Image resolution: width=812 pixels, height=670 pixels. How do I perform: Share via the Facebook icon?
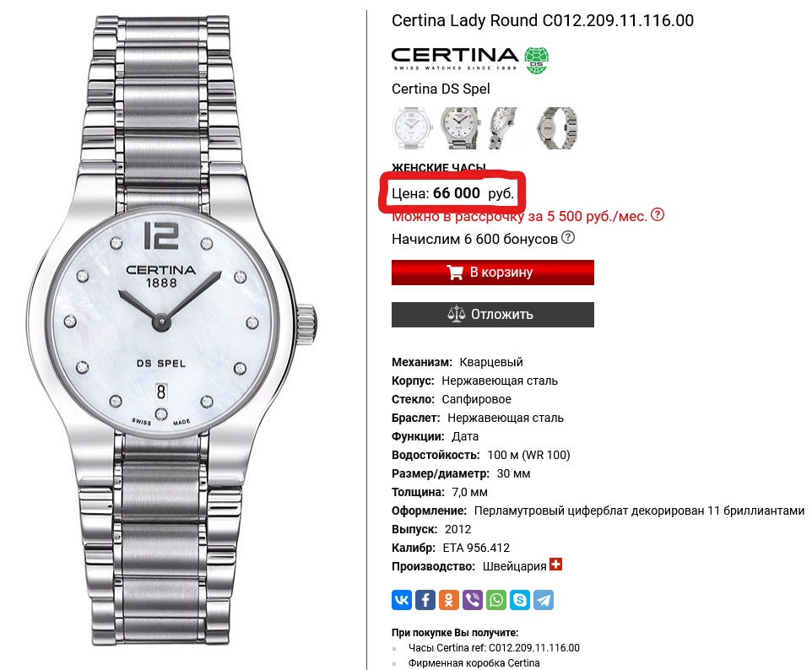point(425,600)
